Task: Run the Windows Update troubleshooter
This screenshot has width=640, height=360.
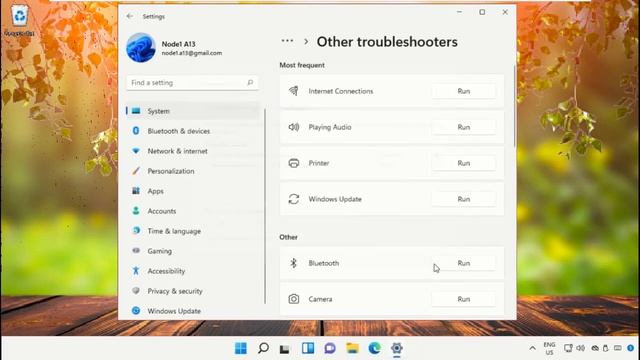Action: click(x=463, y=199)
